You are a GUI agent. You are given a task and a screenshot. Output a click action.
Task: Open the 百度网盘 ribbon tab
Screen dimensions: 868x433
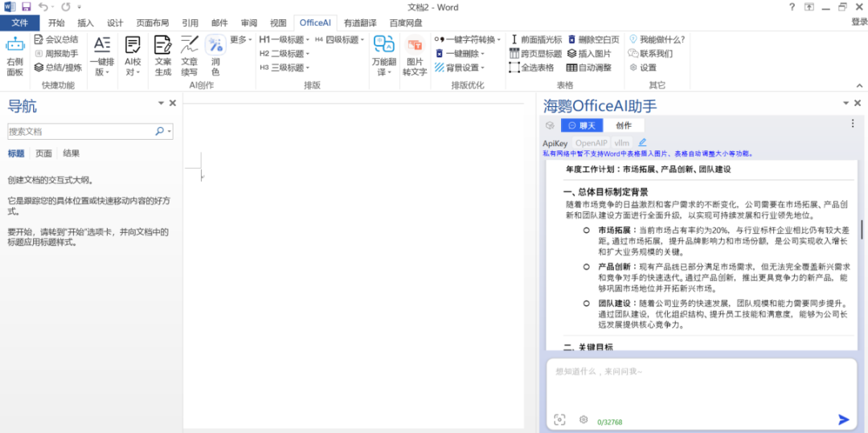coord(406,22)
